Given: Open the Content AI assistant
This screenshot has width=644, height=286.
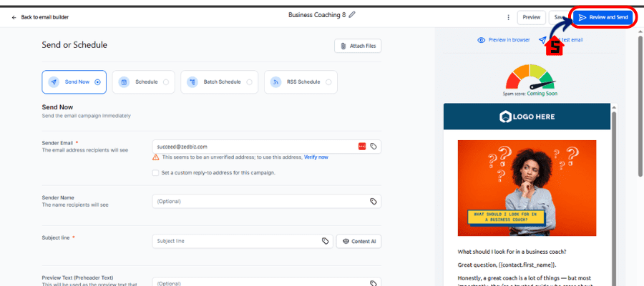Looking at the screenshot, I should [x=358, y=241].
